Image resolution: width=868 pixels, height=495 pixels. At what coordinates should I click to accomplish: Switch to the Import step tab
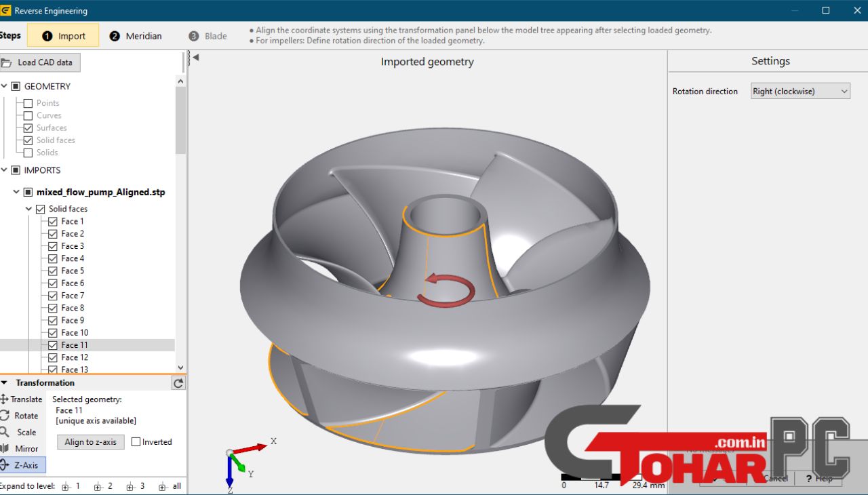64,36
